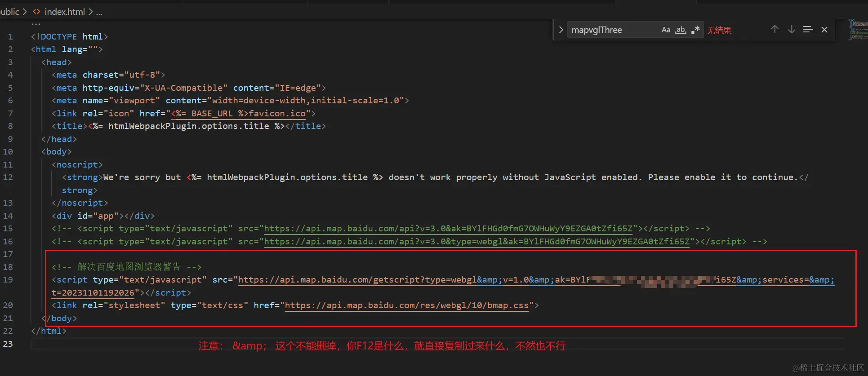Click the closing </body> tag
The image size is (868, 376).
point(59,318)
